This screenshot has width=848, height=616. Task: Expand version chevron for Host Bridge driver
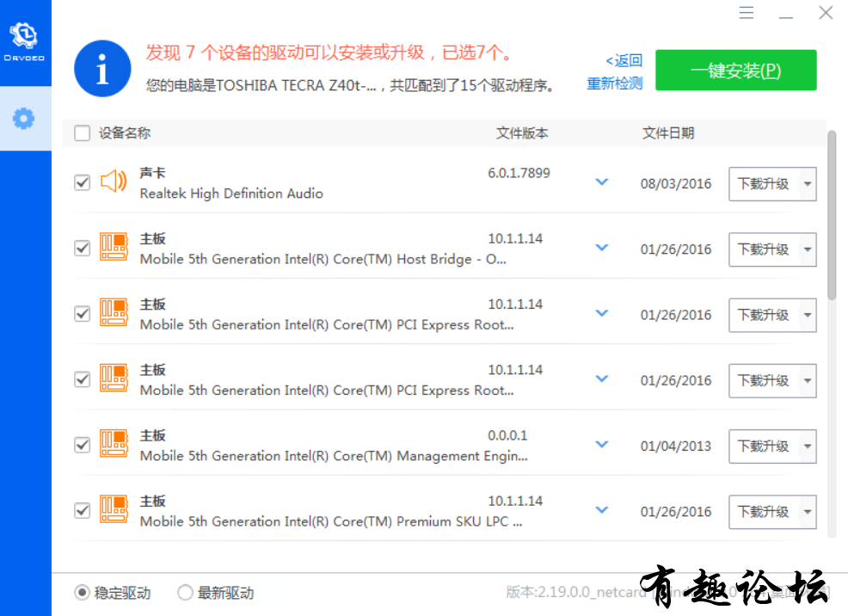[x=602, y=248]
